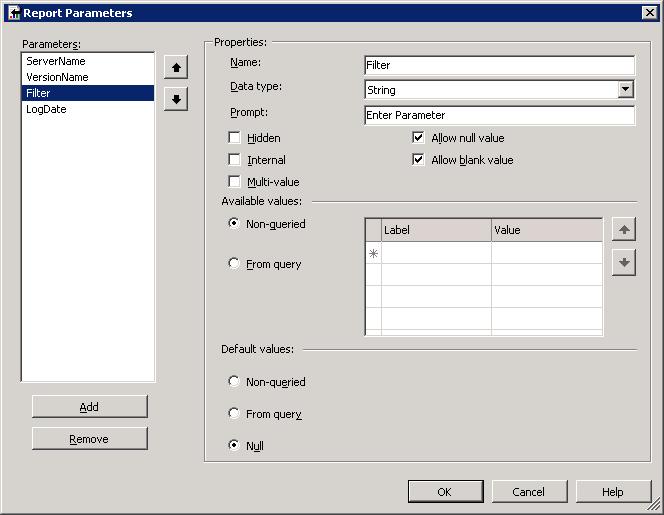Uncheck Allow blank value
The width and height of the screenshot is (664, 515).
(x=418, y=160)
